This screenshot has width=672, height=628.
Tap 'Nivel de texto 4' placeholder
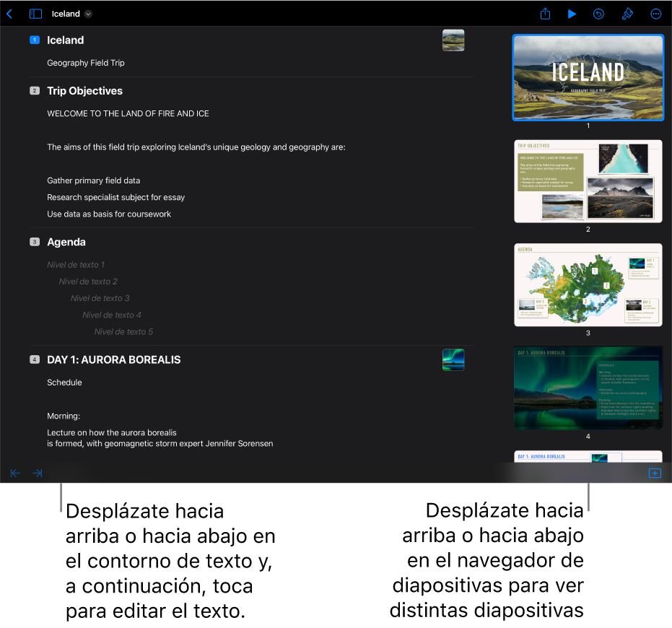[x=112, y=315]
